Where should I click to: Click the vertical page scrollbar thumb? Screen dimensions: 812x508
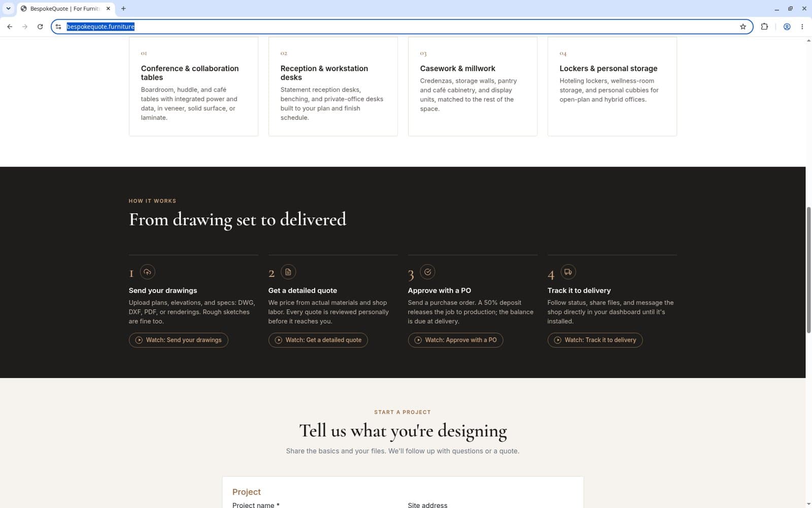pyautogui.click(x=808, y=270)
